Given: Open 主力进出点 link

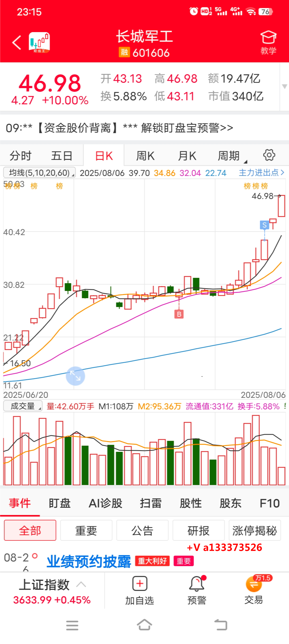Looking at the screenshot, I should click(x=261, y=173).
